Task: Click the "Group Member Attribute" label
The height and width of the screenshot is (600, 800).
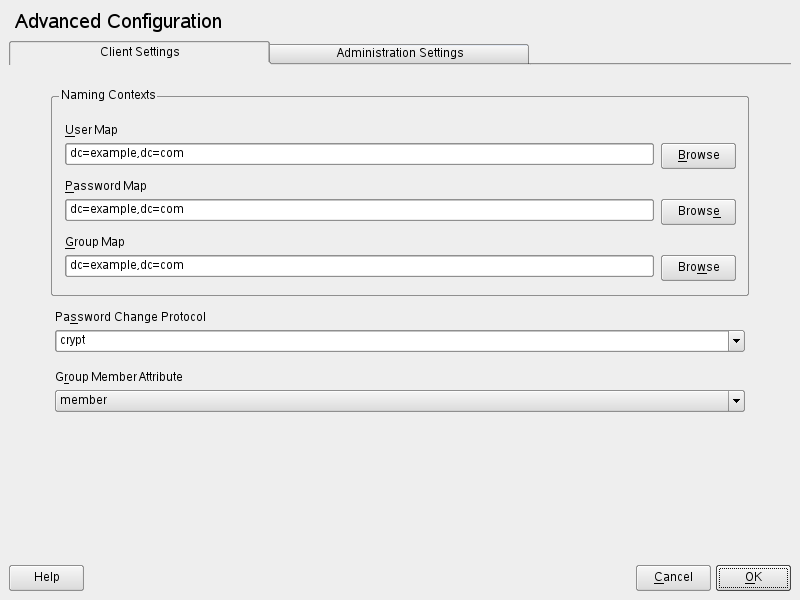Action: [x=119, y=377]
